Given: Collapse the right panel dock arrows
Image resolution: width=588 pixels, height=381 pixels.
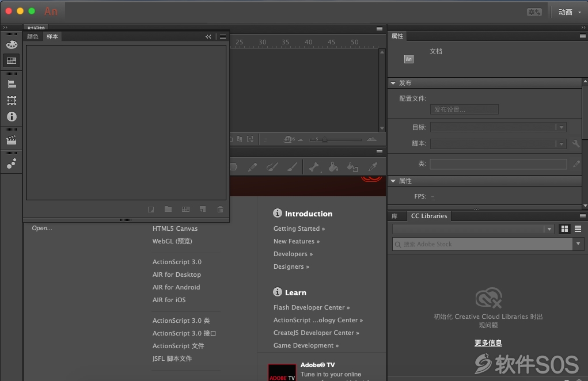Looking at the screenshot, I should pyautogui.click(x=583, y=28).
